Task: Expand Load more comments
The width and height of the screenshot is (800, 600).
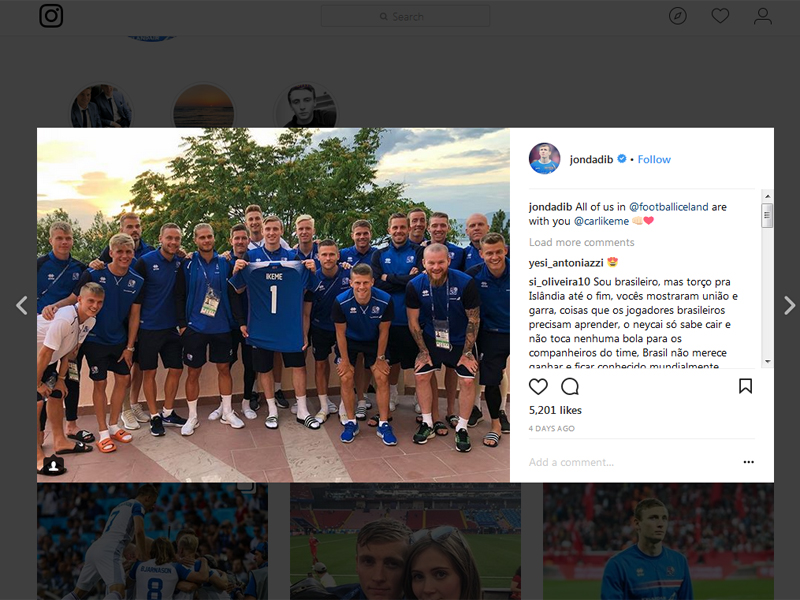Action: coord(581,242)
